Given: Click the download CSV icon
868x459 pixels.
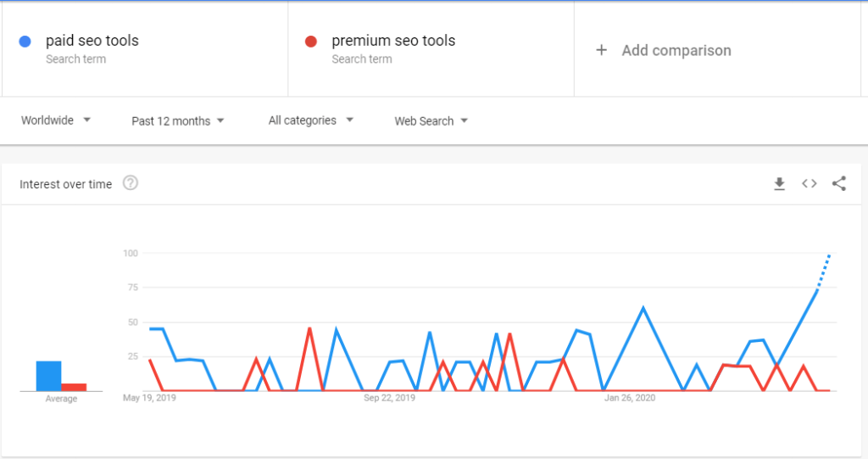Looking at the screenshot, I should (779, 184).
